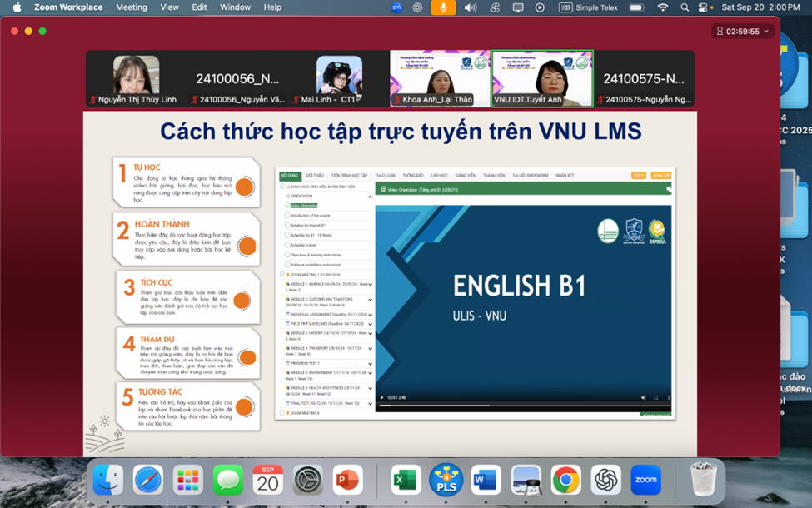
Task: Expand Field Trip Guidelines chevron
Action: [x=370, y=324]
